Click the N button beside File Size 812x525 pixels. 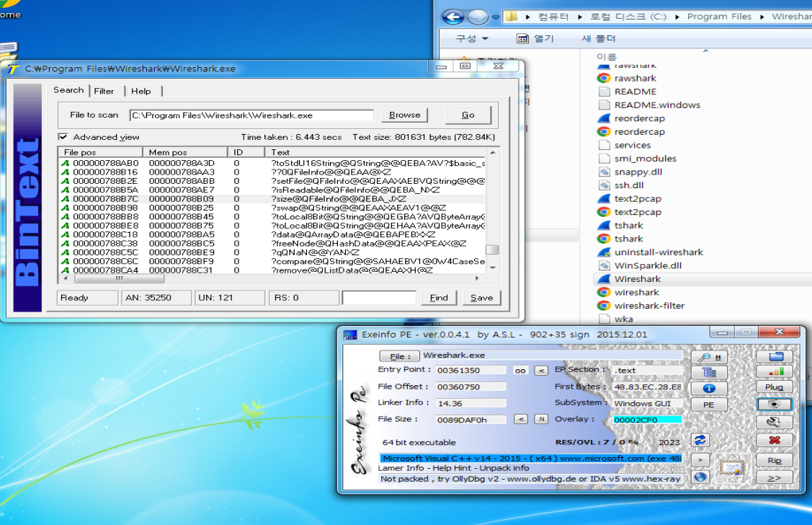pos(541,419)
